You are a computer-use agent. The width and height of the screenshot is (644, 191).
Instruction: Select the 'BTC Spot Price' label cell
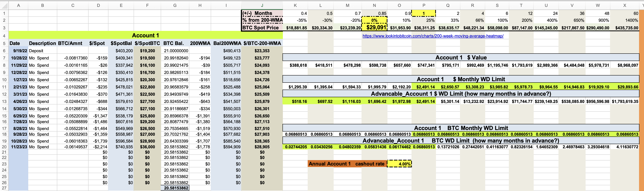point(262,27)
